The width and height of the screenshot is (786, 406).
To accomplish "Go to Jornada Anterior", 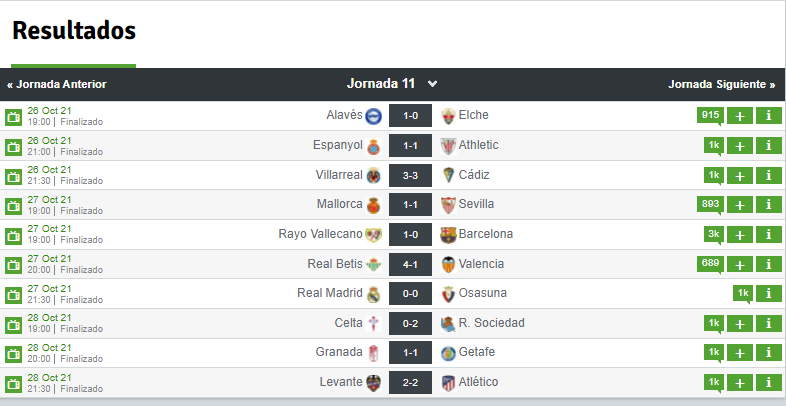I will (57, 84).
